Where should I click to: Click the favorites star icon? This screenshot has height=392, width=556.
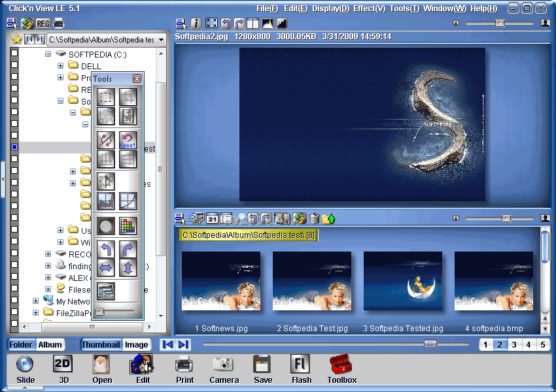(16, 39)
